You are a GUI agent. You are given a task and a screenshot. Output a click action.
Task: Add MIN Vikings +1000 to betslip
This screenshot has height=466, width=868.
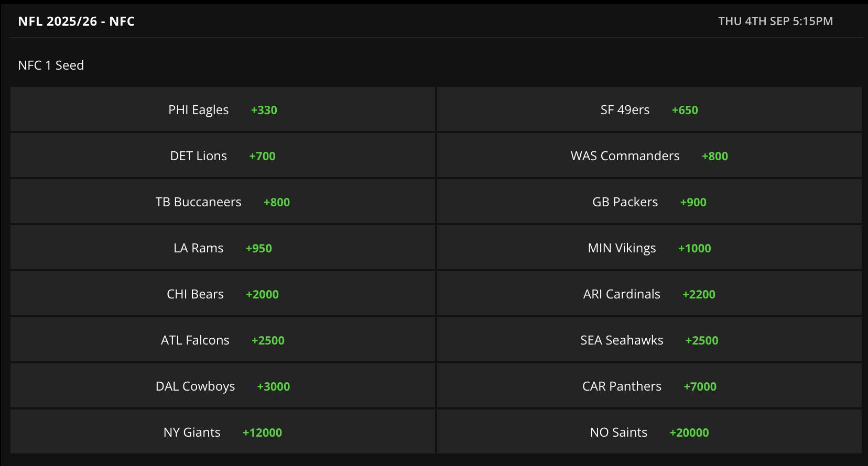(x=649, y=248)
